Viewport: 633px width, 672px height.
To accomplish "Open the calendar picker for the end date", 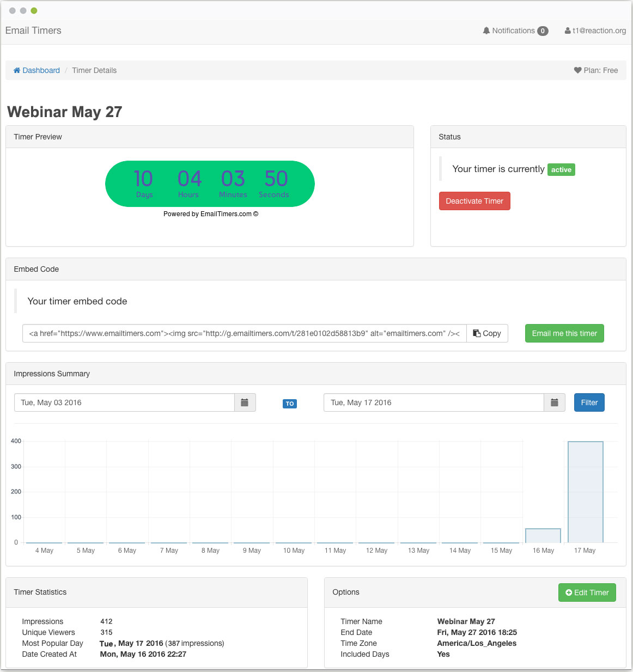I will (555, 402).
